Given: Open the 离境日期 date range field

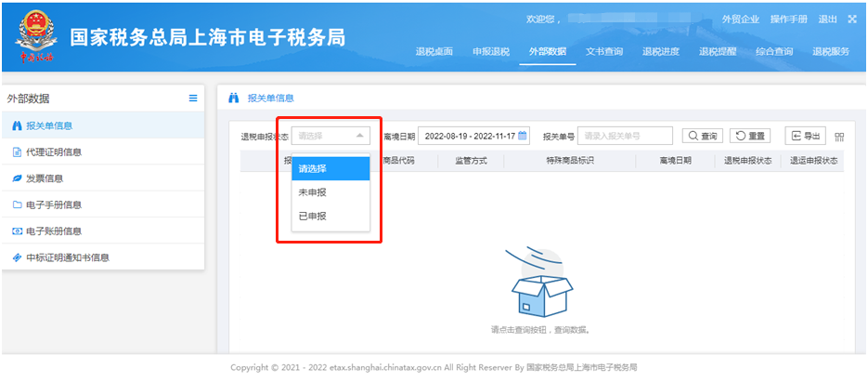Looking at the screenshot, I should 474,136.
